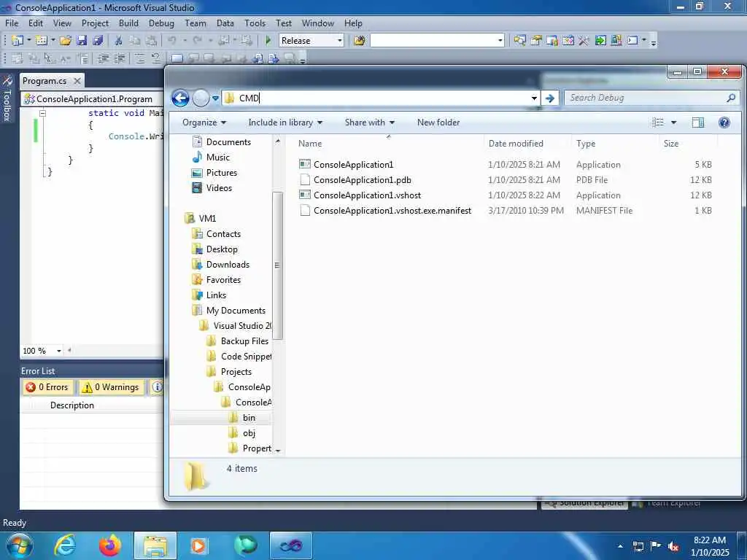This screenshot has width=747, height=560.
Task: Open the Toolbox side panel tab
Action: coord(7,98)
